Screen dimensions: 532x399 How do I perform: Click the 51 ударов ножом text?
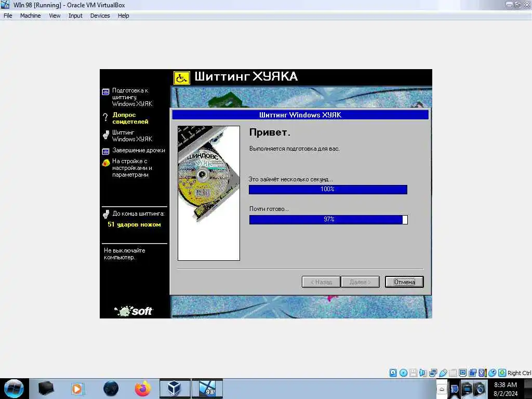point(134,224)
